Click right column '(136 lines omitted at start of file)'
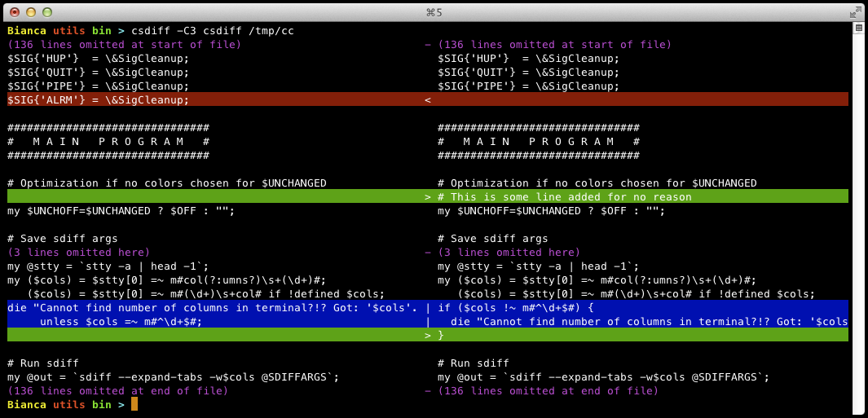The width and height of the screenshot is (868, 418). (x=555, y=45)
